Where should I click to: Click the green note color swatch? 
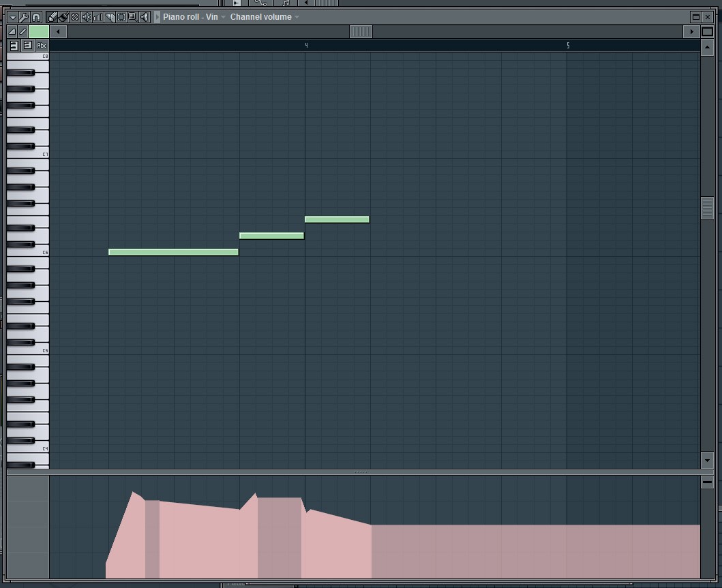click(39, 32)
